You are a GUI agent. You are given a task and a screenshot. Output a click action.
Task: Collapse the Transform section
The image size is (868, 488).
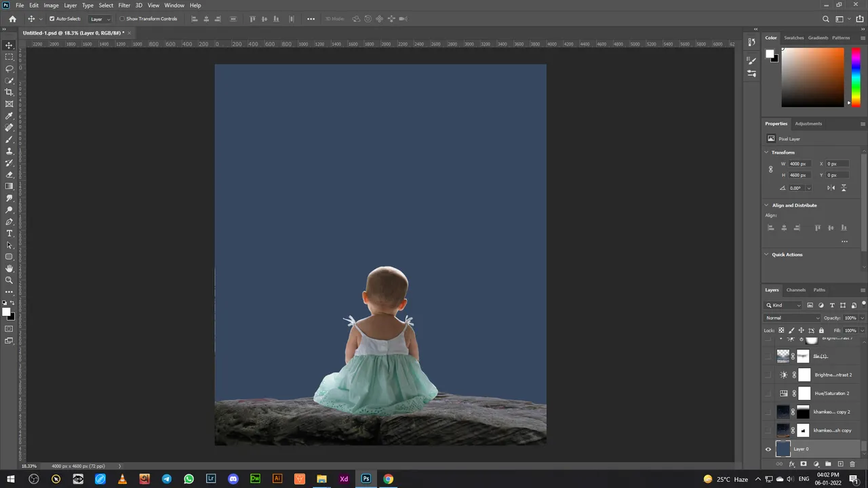767,152
